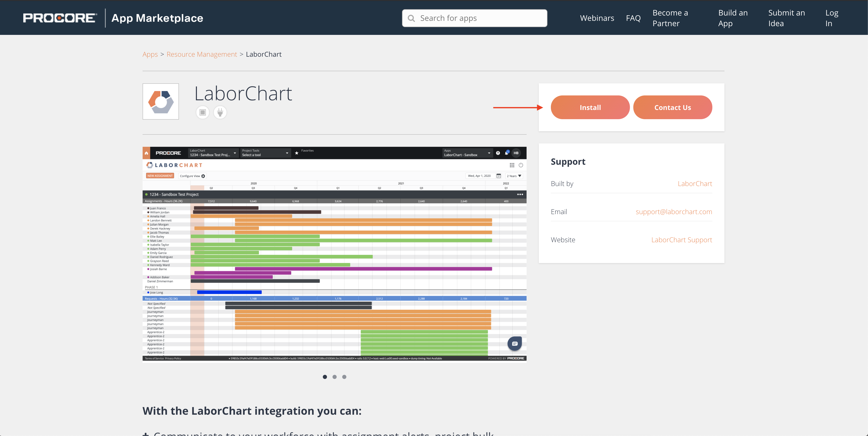Click the project row three-dots icon
Screen dimensions: 868x436
520,194
